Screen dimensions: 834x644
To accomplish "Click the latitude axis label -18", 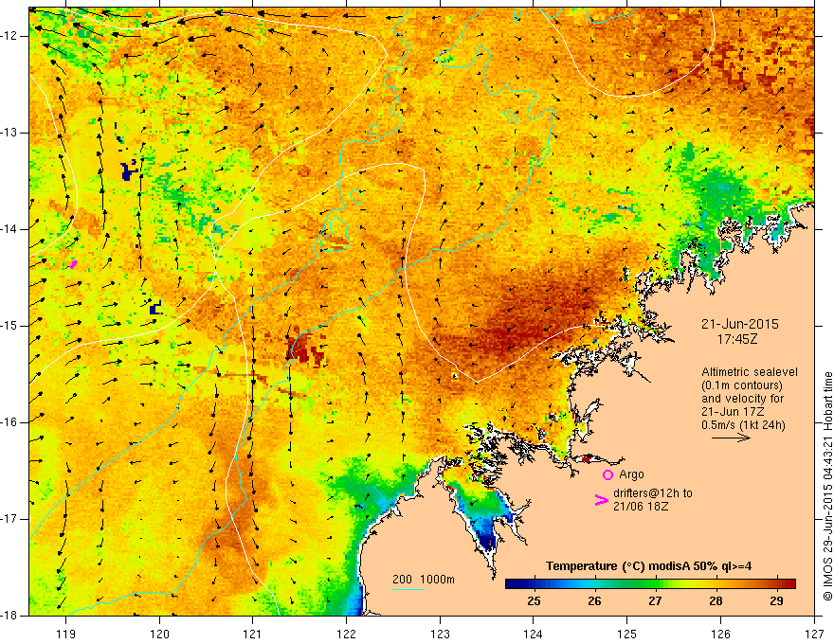I will pos(9,616).
